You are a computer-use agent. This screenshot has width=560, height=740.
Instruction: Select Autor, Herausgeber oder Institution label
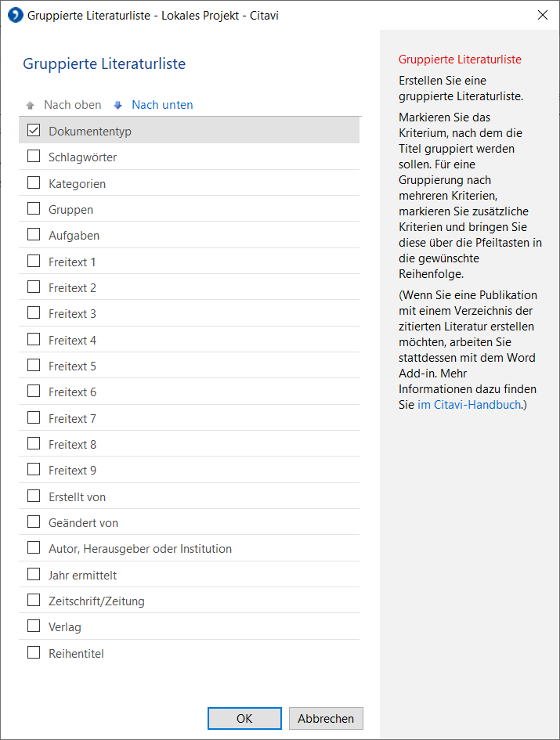click(x=140, y=549)
